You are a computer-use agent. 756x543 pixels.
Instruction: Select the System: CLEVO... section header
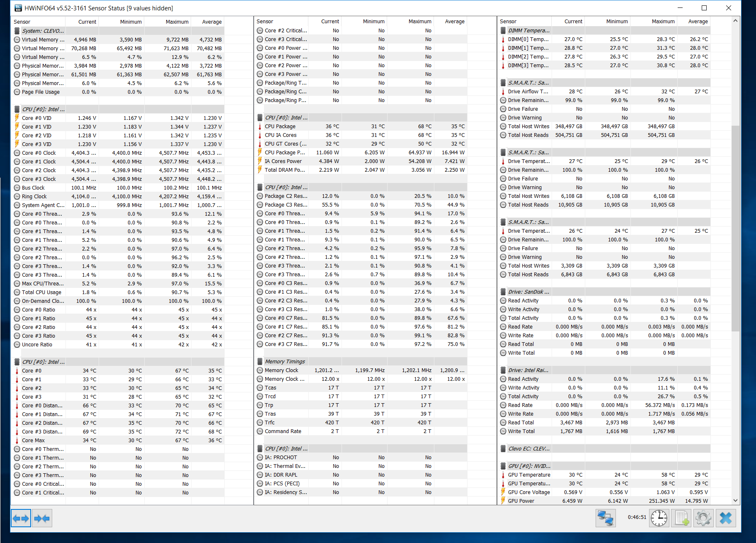click(x=117, y=31)
